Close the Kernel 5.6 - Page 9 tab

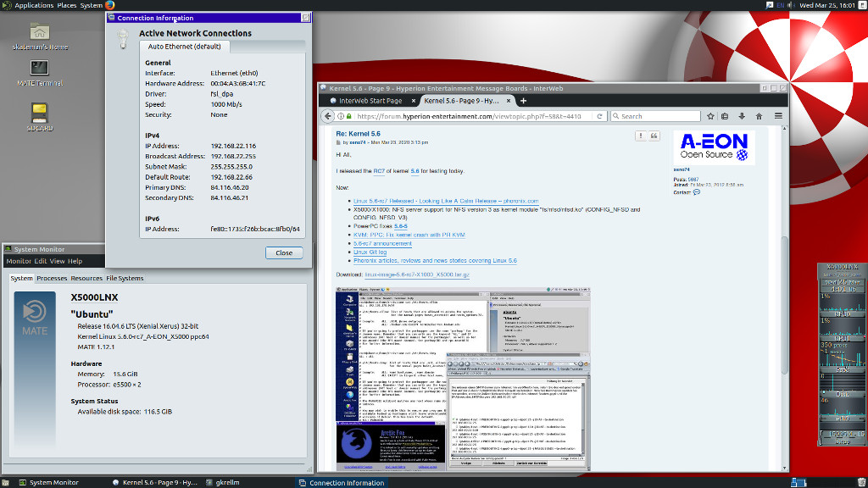(509, 101)
